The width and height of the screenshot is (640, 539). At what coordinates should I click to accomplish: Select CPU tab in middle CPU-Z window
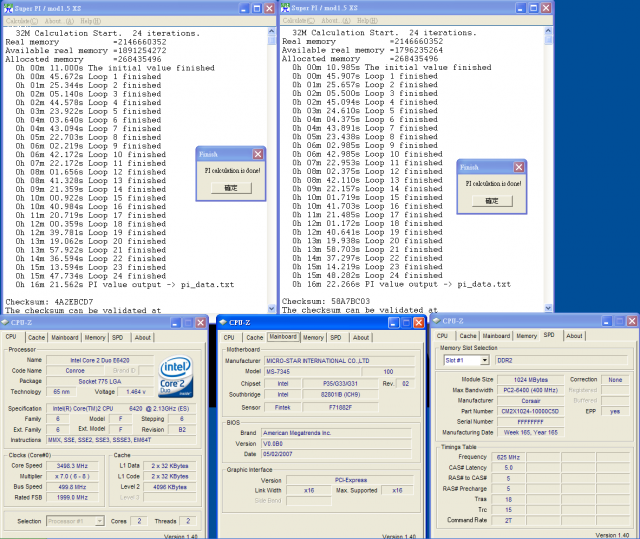coord(229,337)
